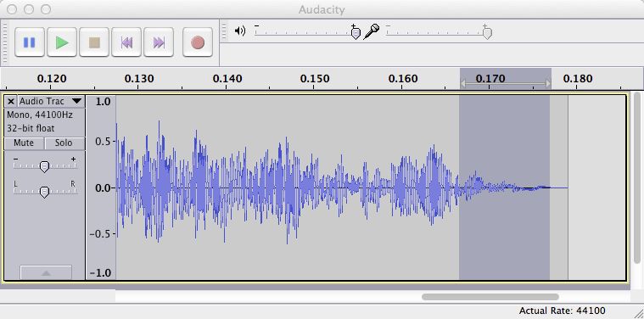Click the 0.150 mark on the timeline ruler

tap(314, 78)
